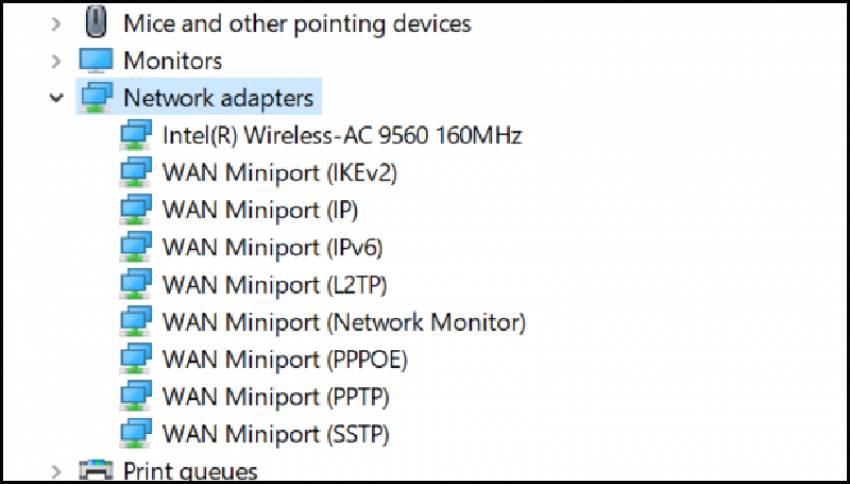Click the WAN Miniport (L2TP) adapter icon
The height and width of the screenshot is (484, 850).
(135, 284)
